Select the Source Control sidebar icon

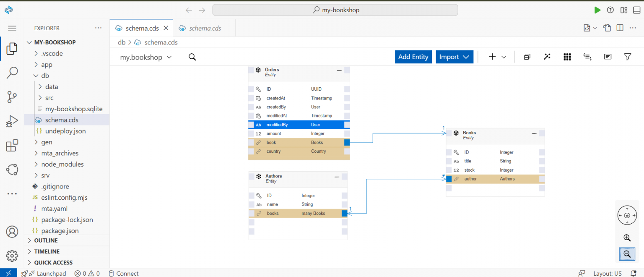(12, 97)
